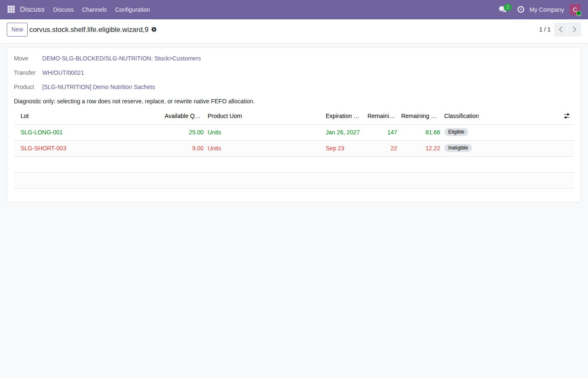Viewport: 588px width, 378px height.
Task: Sort by Product Uom column header
Action: pyautogui.click(x=225, y=116)
